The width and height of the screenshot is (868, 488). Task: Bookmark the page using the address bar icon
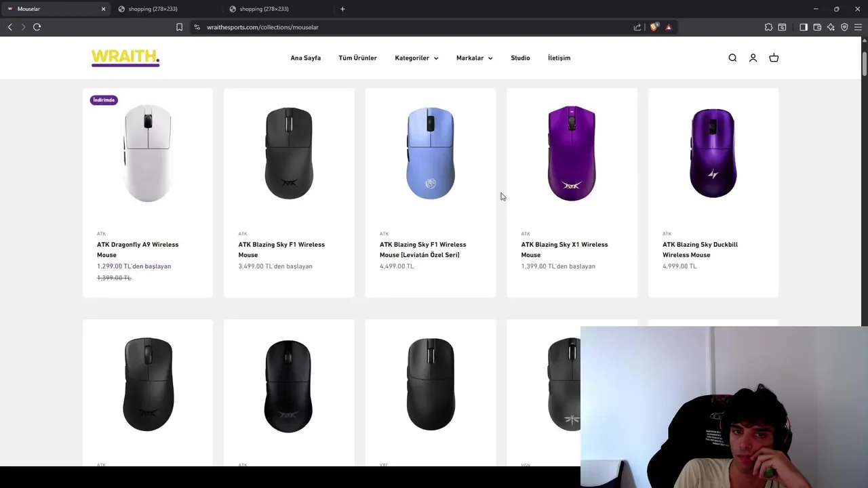(179, 27)
